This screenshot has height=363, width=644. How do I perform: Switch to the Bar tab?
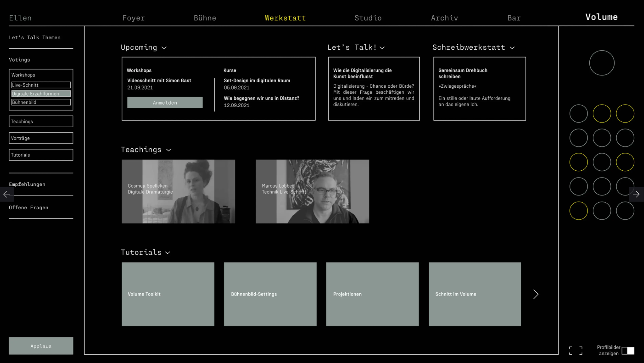514,18
